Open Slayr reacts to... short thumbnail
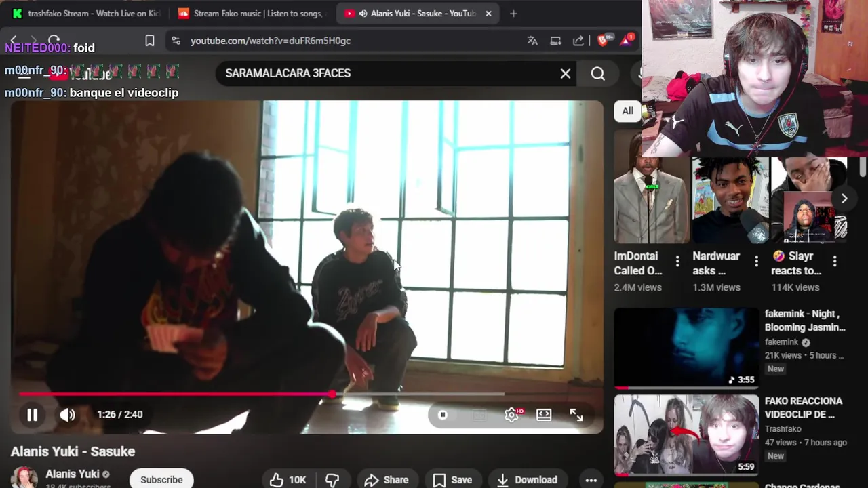The image size is (868, 488). [809, 200]
